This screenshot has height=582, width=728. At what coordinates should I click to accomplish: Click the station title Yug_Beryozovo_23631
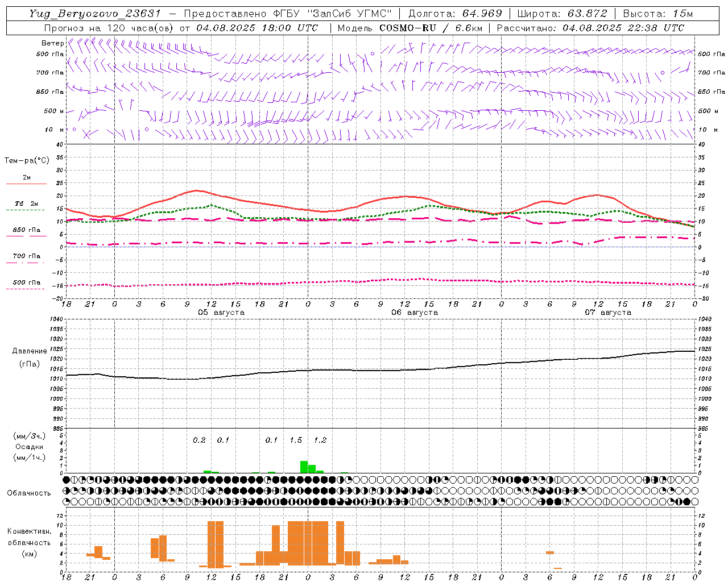point(95,14)
